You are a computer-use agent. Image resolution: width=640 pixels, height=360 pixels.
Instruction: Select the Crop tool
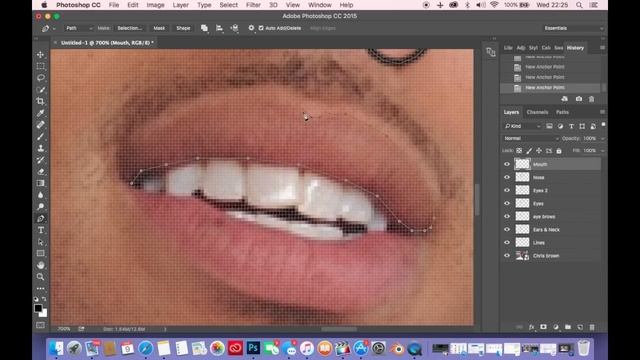(40, 101)
